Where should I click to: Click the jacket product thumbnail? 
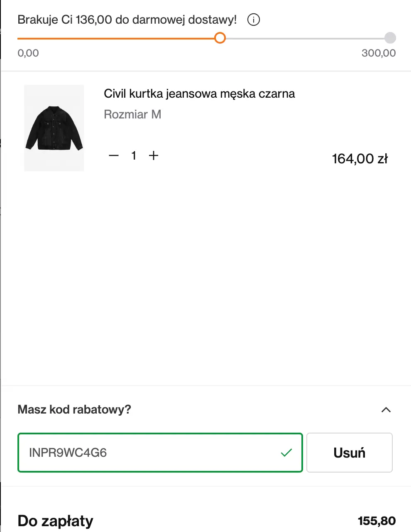click(54, 128)
